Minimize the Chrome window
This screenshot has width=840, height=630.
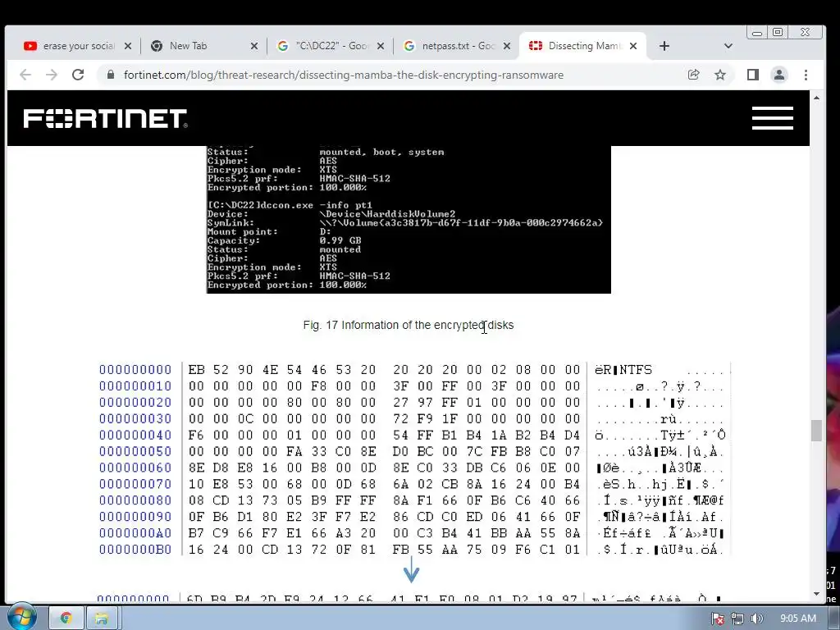[757, 33]
